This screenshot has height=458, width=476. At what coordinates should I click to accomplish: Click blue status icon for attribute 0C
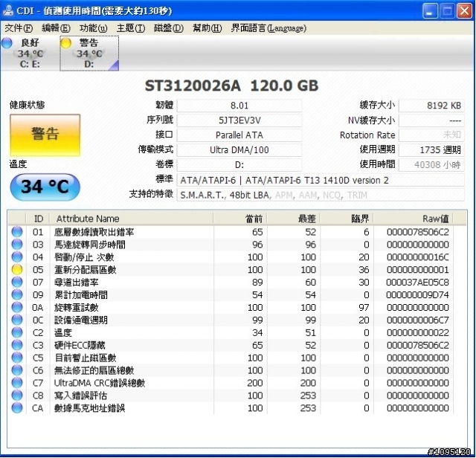(17, 320)
